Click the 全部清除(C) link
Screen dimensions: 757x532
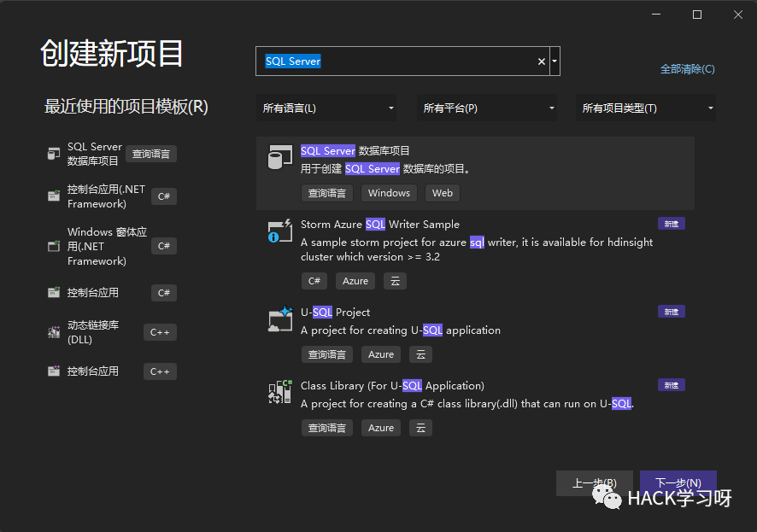coord(688,69)
